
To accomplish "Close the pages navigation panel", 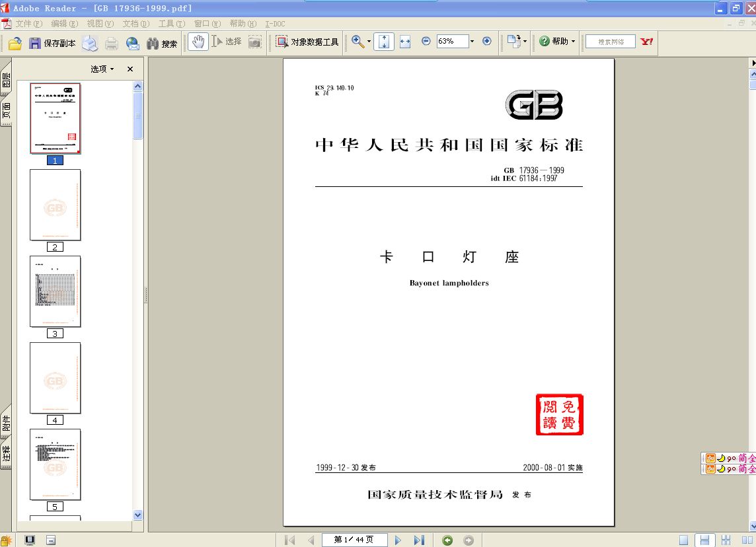I will point(130,69).
